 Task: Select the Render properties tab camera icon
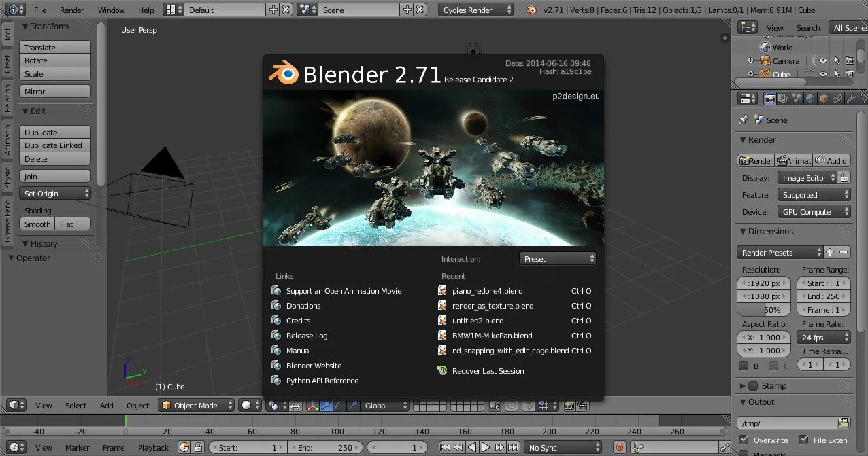tap(769, 99)
